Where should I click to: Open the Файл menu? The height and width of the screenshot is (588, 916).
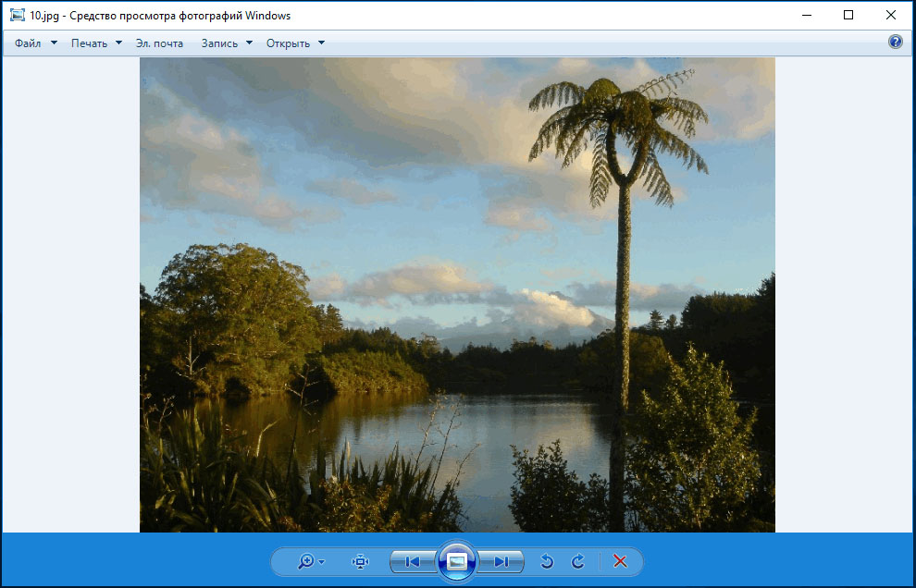35,43
